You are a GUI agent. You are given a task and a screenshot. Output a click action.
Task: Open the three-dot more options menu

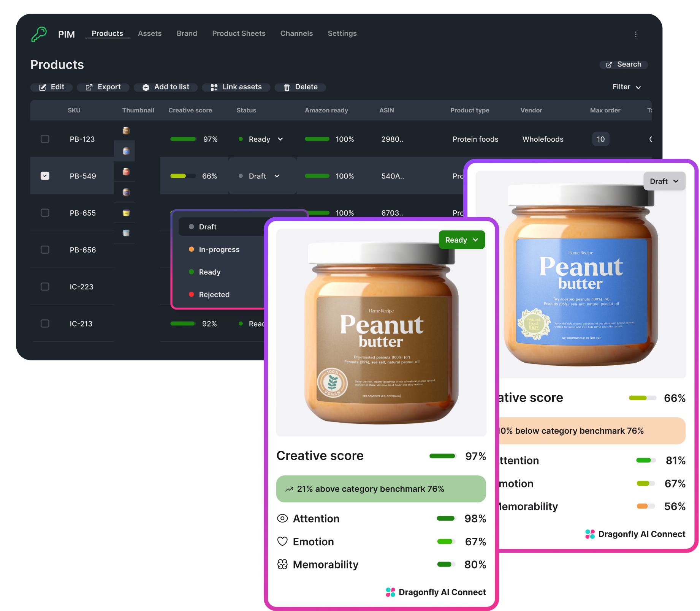coord(635,34)
